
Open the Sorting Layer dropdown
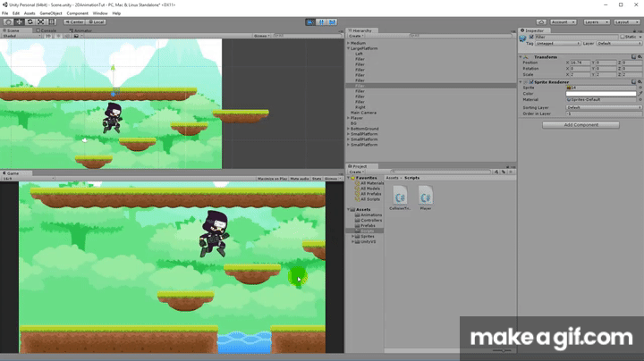click(x=601, y=107)
